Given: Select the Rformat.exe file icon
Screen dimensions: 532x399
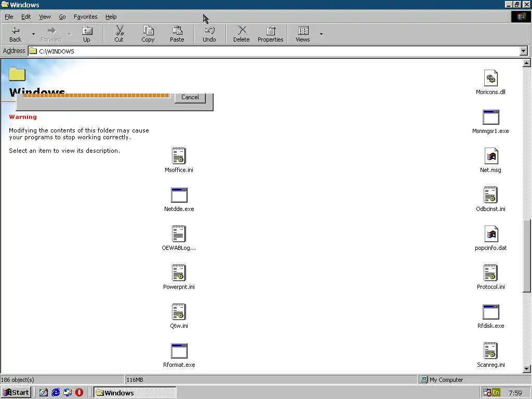Looking at the screenshot, I should tap(179, 351).
